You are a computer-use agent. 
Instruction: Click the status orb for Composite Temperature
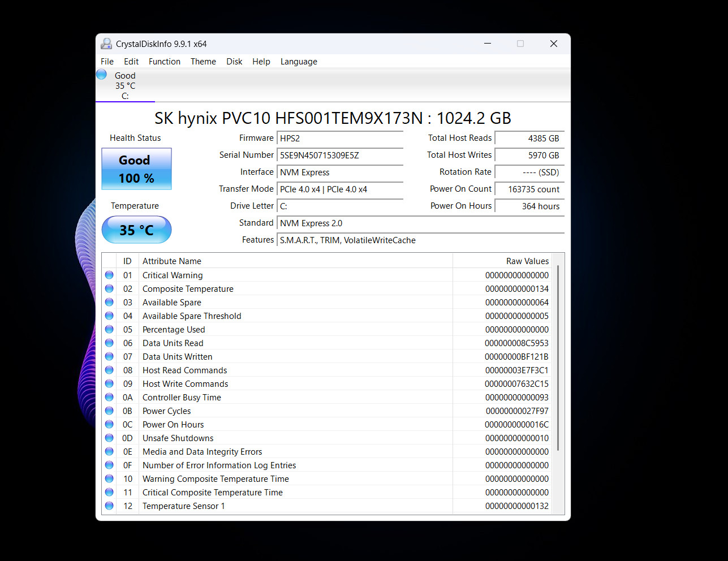point(109,288)
